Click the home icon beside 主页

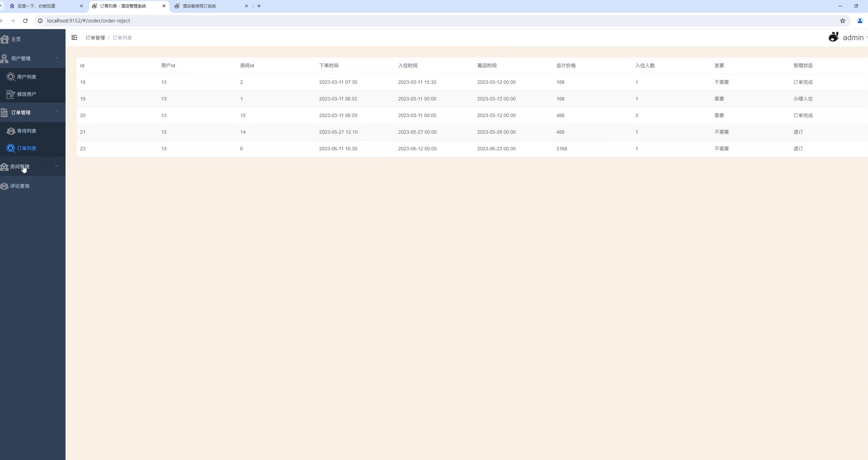(5, 39)
